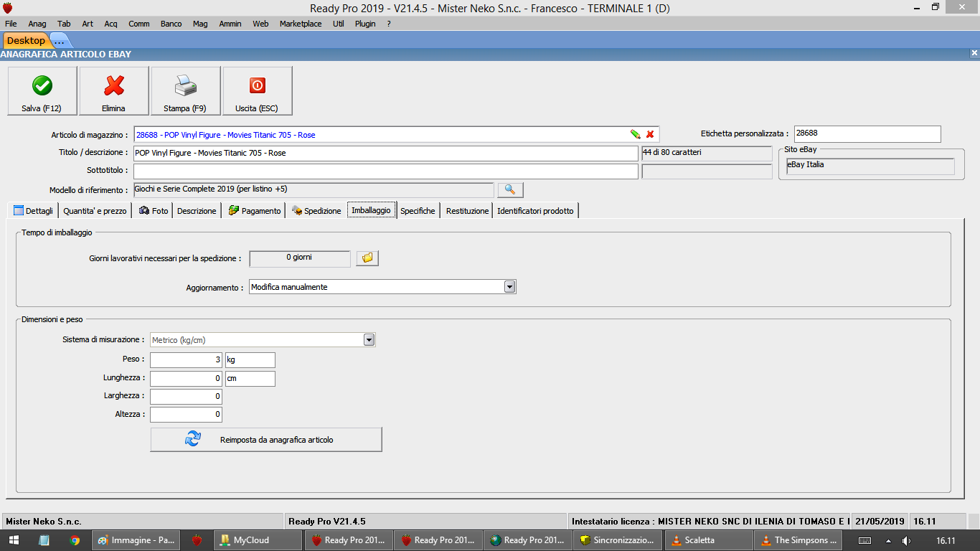Screen dimensions: 980x551
Task: Click the Ready Pro strawberry icon in the title bar
Action: pyautogui.click(x=8, y=7)
